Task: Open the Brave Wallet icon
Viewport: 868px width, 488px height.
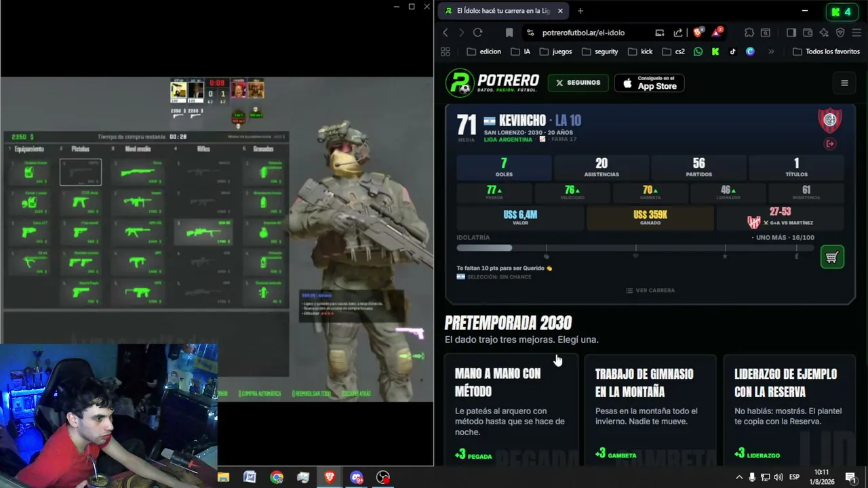Action: pyautogui.click(x=808, y=33)
